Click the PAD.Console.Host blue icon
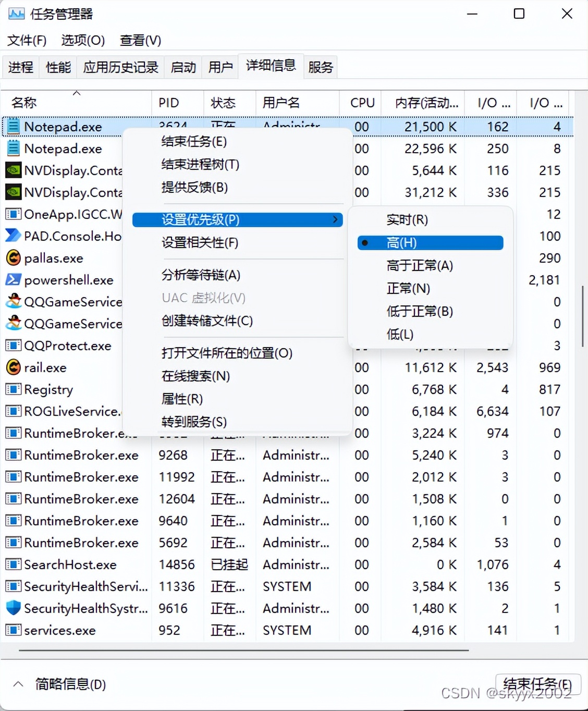Viewport: 588px width, 711px height. (13, 236)
